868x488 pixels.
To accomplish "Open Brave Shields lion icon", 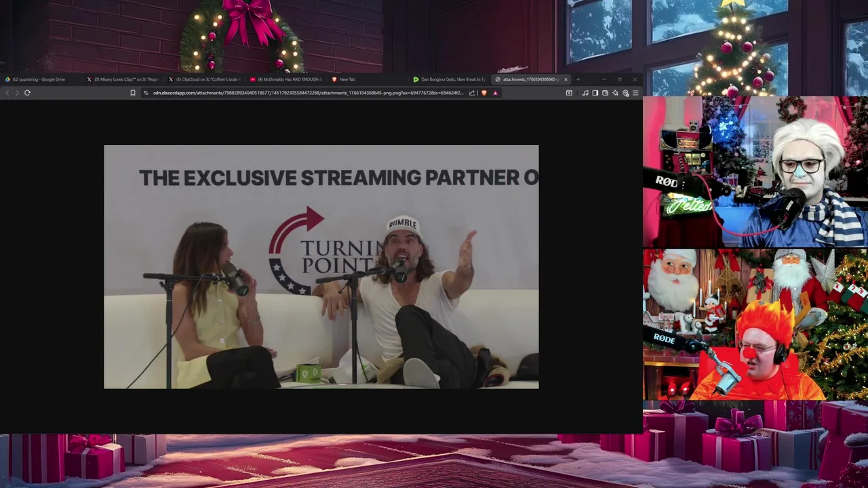I will [x=484, y=93].
